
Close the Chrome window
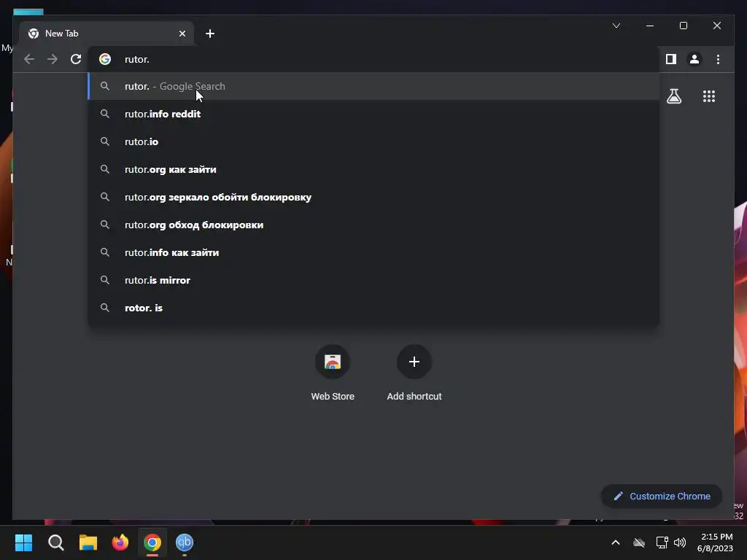click(717, 26)
